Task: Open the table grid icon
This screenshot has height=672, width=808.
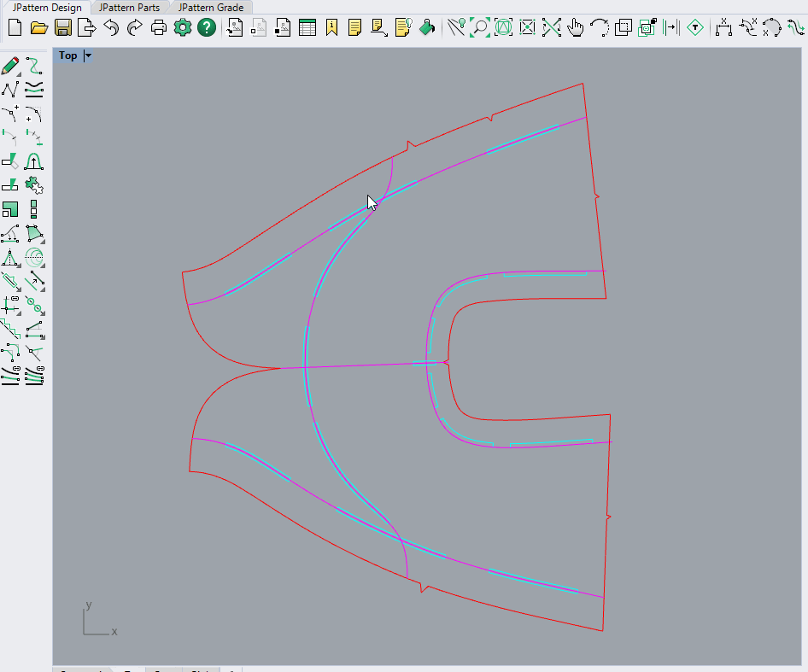Action: coord(307,28)
